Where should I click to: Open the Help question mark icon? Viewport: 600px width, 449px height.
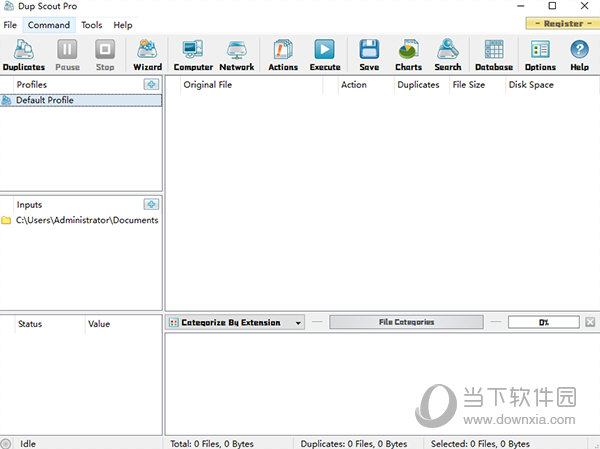coord(579,55)
